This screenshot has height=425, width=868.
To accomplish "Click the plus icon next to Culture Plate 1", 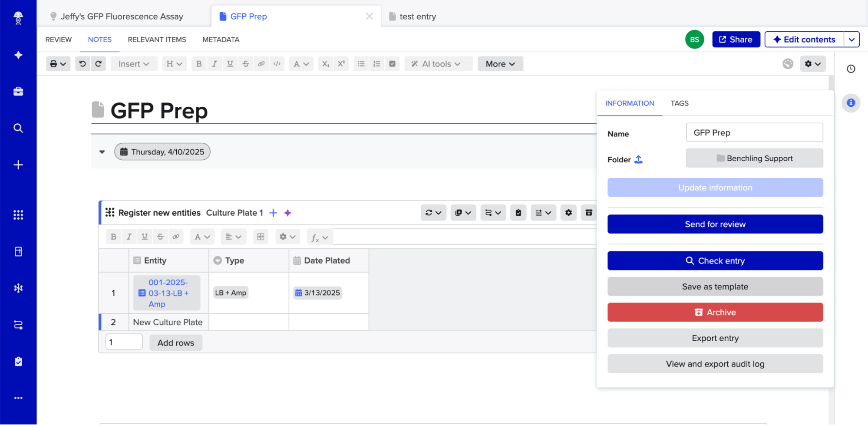I will click(273, 213).
